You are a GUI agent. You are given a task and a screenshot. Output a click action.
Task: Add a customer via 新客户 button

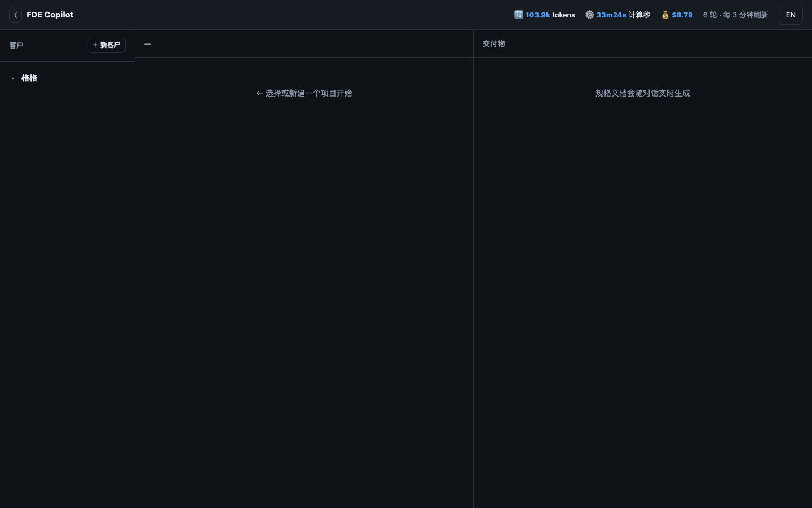tap(106, 45)
